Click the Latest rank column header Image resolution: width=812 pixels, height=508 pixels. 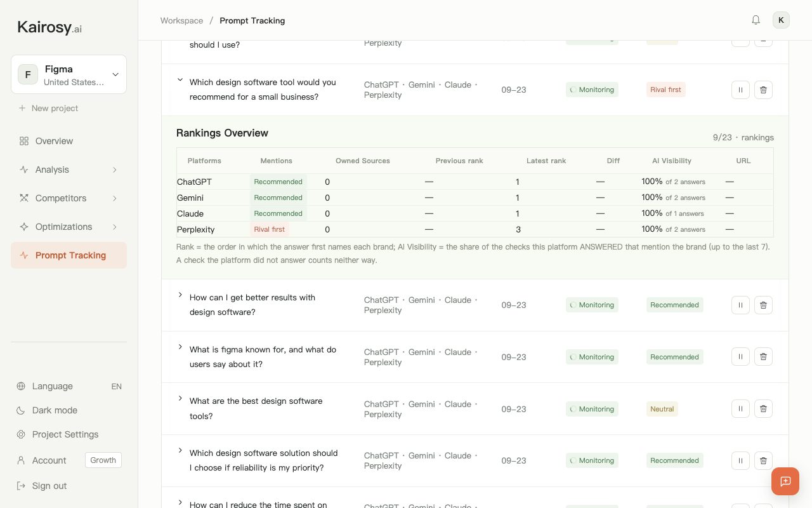click(x=546, y=161)
